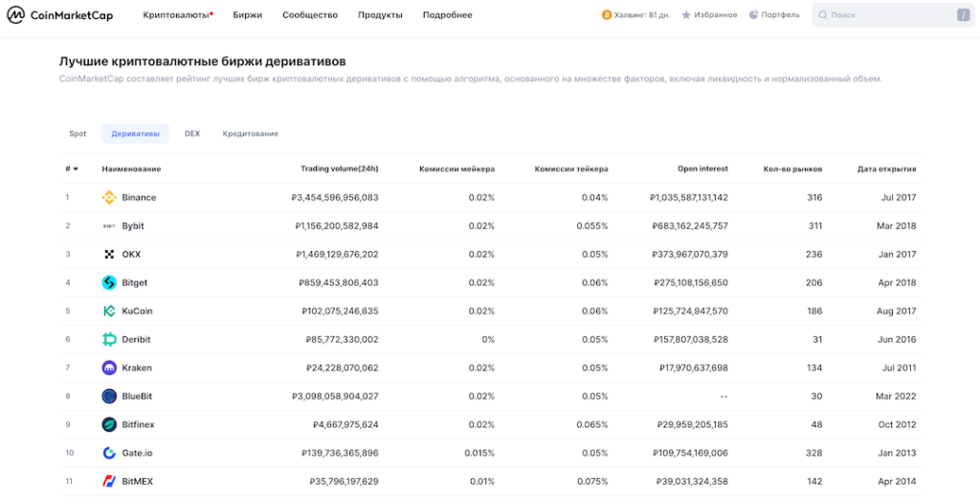Click the CoinMarketCap logo

(x=59, y=15)
